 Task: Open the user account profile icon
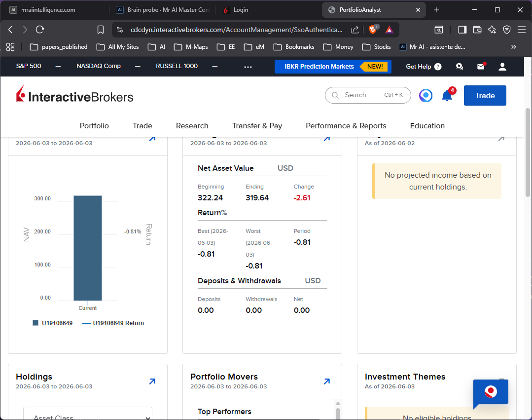point(502,67)
